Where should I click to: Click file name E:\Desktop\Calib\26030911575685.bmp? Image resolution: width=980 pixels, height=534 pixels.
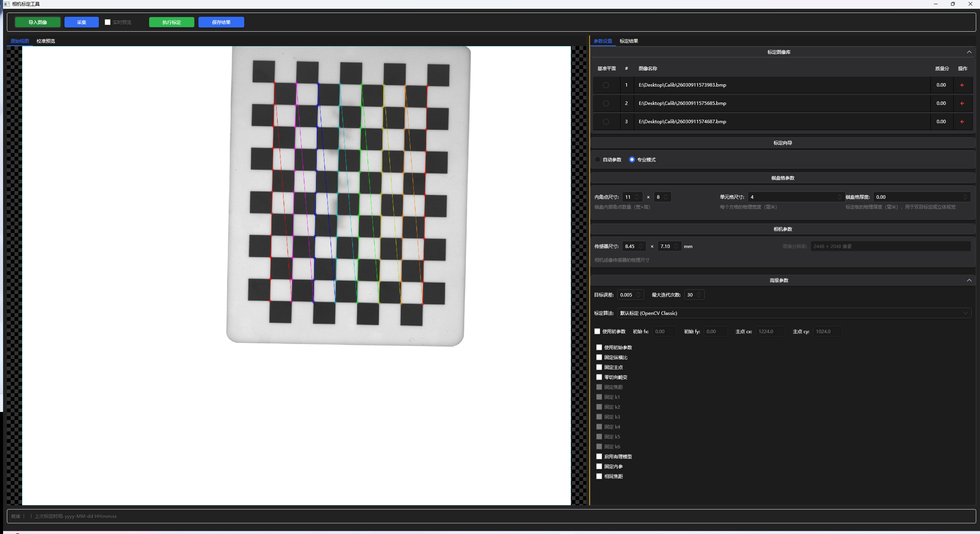pyautogui.click(x=682, y=103)
